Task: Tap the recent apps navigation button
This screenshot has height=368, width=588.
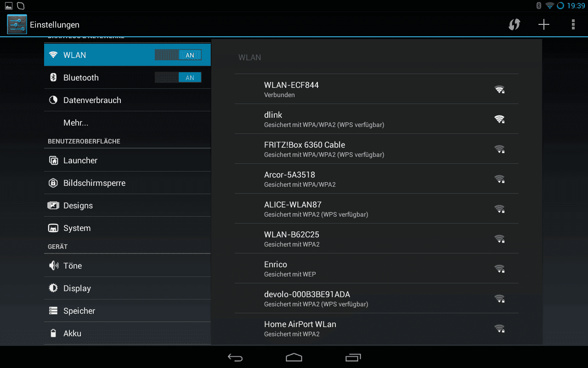Action: click(353, 357)
